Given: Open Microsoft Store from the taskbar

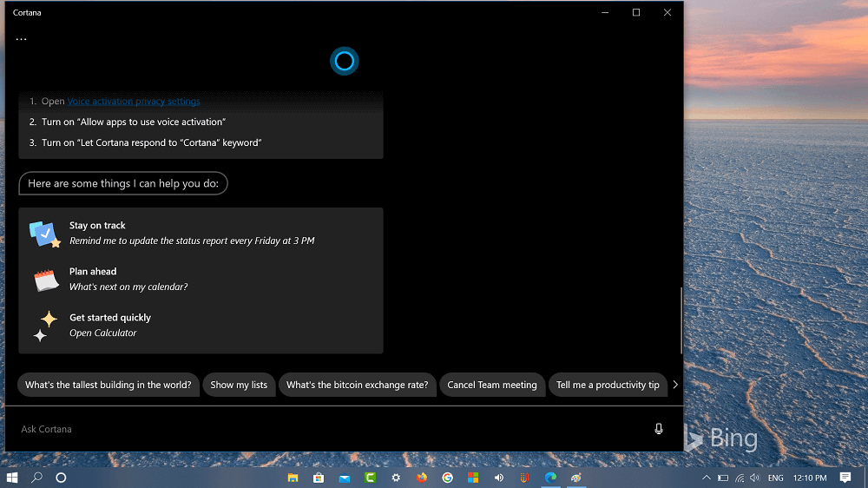Looking at the screenshot, I should 319,478.
